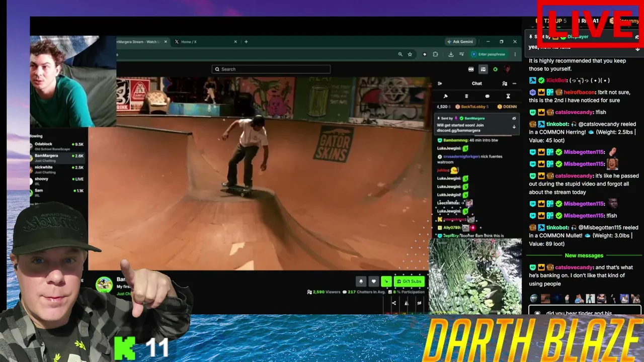Open the browser three-dot menu
Viewport: 644px width, 362px height.
[x=515, y=54]
